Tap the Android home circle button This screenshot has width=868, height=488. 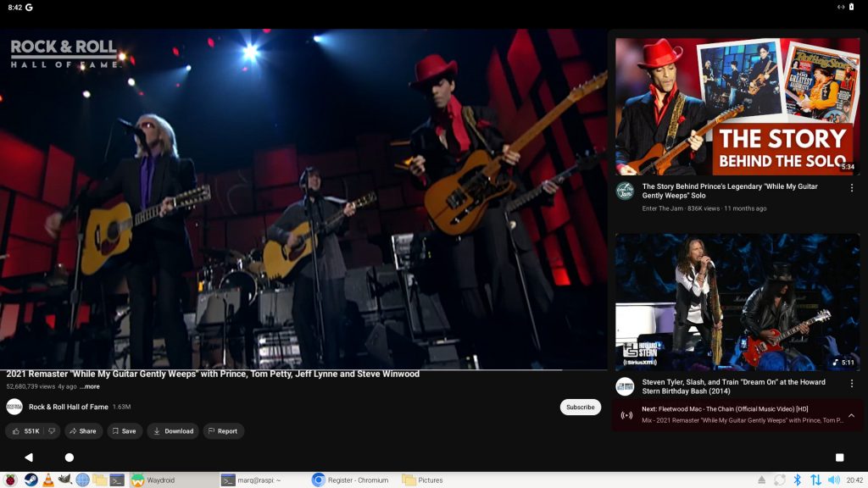70,457
